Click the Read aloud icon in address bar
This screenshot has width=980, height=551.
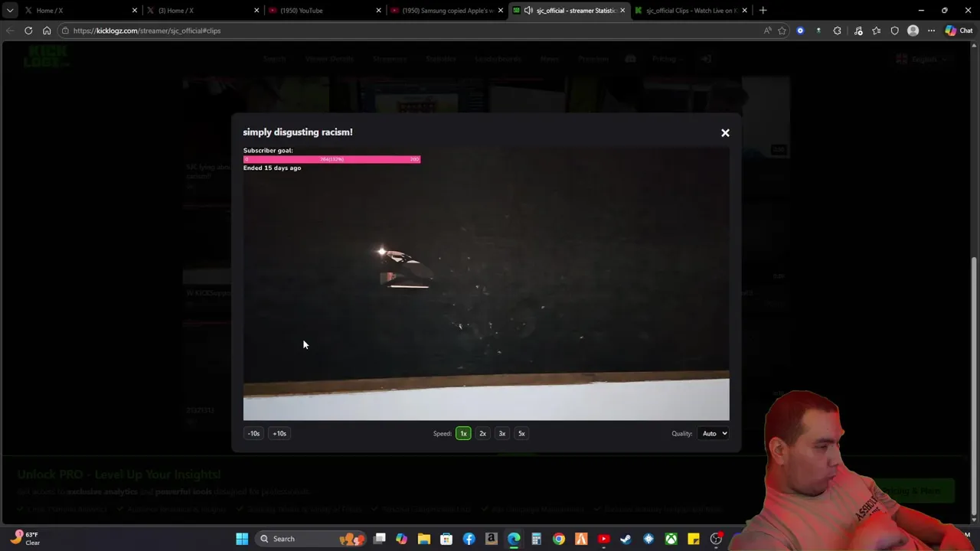pyautogui.click(x=767, y=31)
